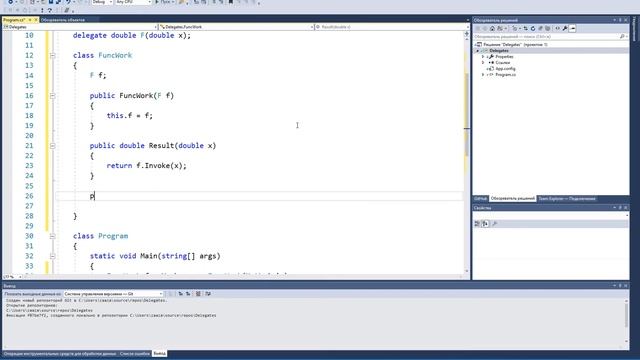Expand the Program.cs node in Solution Explorer
This screenshot has height=360, width=640.
click(x=483, y=75)
